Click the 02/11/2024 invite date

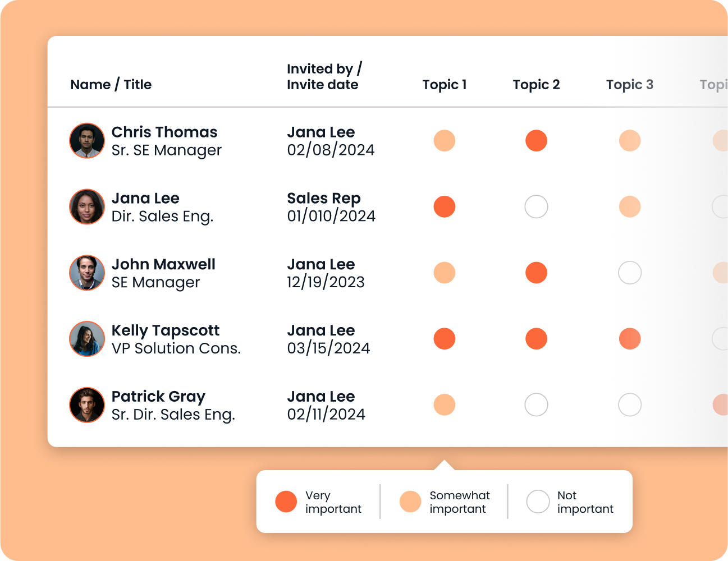(x=326, y=415)
